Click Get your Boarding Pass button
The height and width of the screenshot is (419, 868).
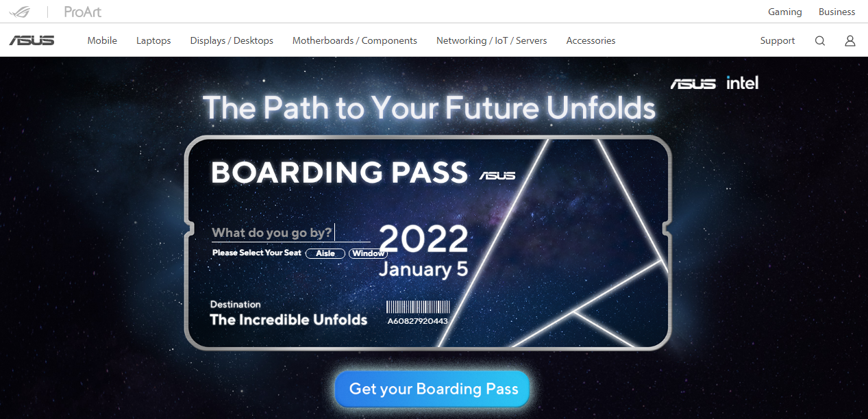coord(433,389)
